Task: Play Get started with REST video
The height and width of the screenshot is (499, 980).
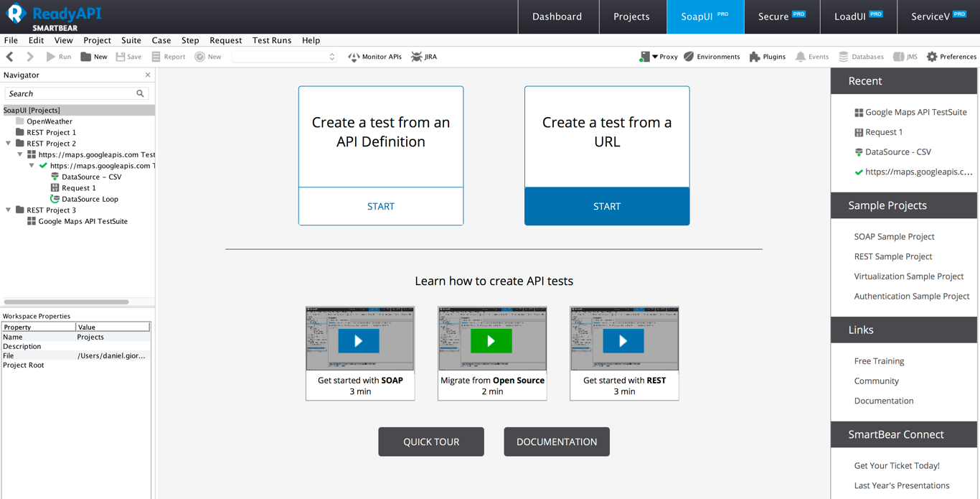Action: 623,341
